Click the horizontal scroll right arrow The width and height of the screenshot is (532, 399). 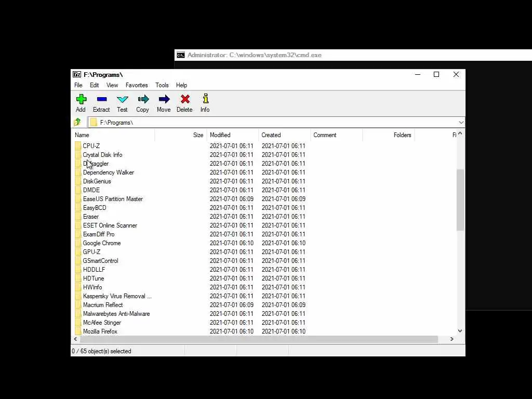click(x=452, y=339)
